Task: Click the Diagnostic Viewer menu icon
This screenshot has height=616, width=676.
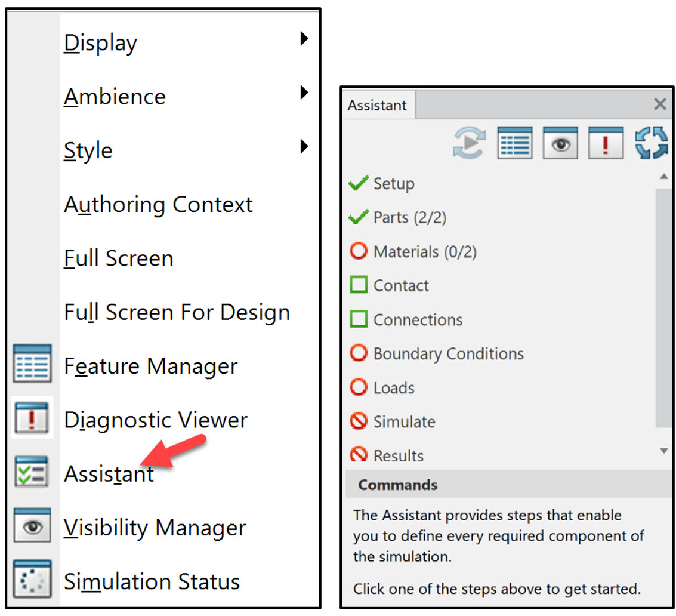Action: coord(32,420)
